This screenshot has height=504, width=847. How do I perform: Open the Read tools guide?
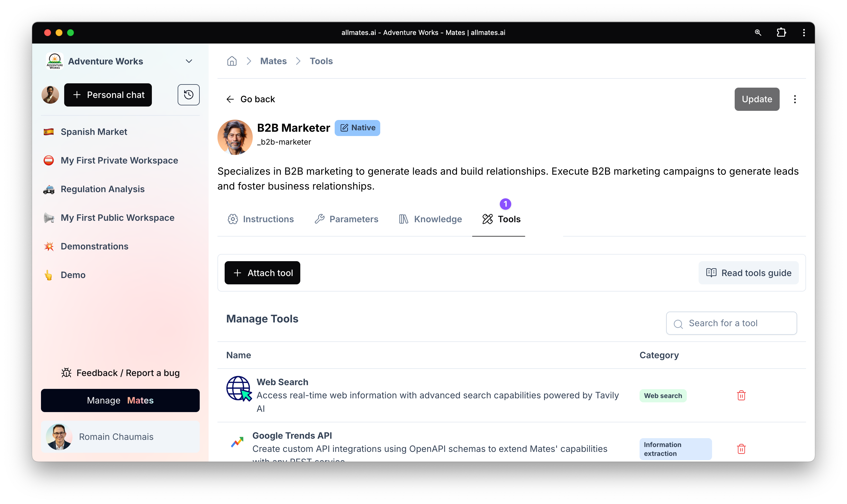[x=748, y=273]
